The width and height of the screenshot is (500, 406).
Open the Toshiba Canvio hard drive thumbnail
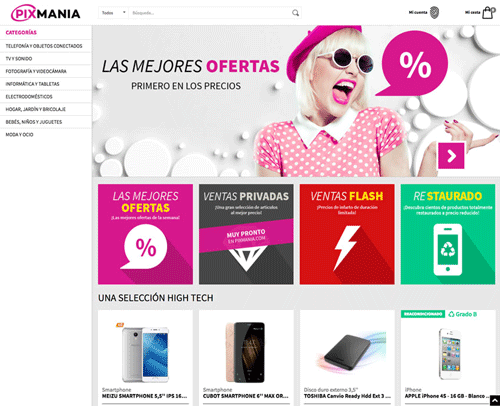[x=347, y=350]
